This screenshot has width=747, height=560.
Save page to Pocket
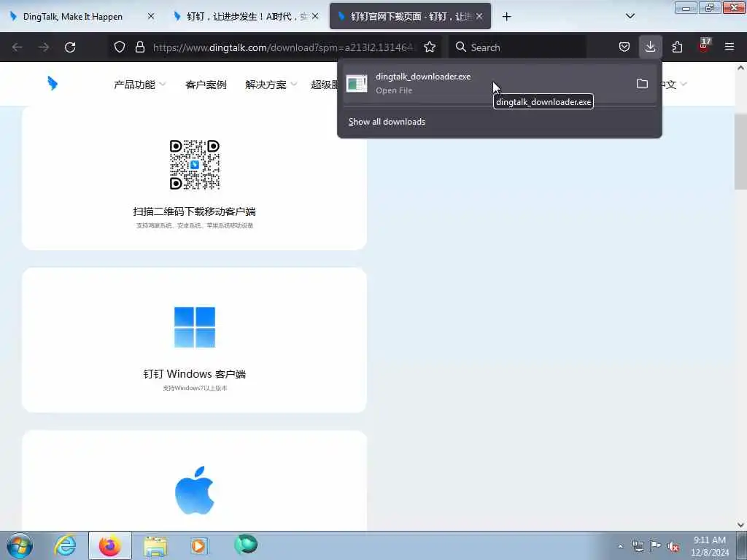click(x=624, y=47)
